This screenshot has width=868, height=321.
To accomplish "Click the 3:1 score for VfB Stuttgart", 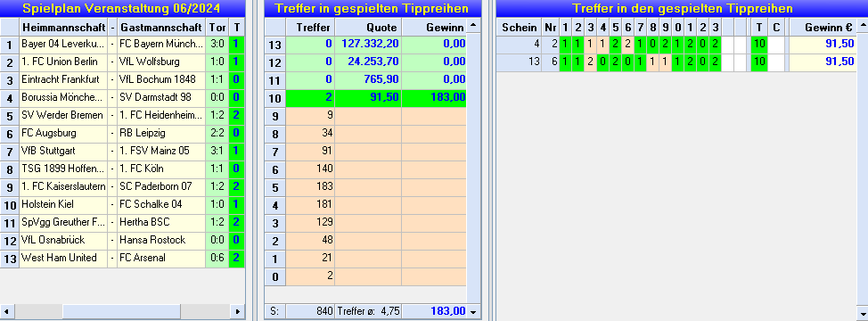I will [x=217, y=151].
